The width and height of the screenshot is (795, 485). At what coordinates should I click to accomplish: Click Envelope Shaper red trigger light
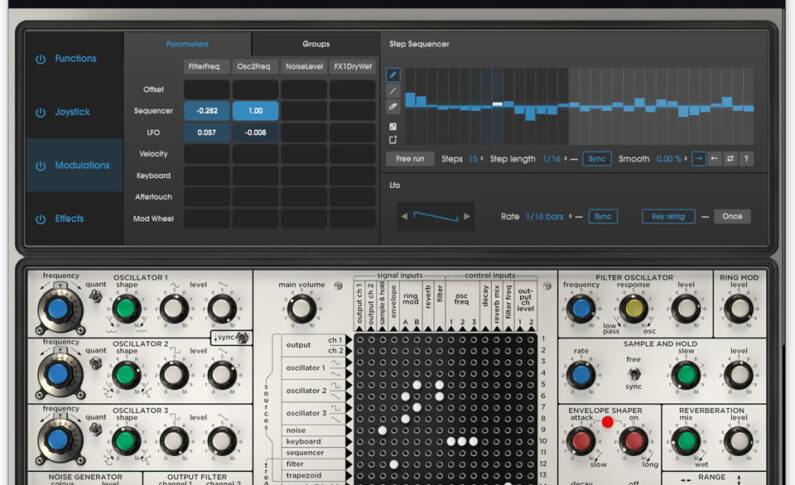(607, 422)
